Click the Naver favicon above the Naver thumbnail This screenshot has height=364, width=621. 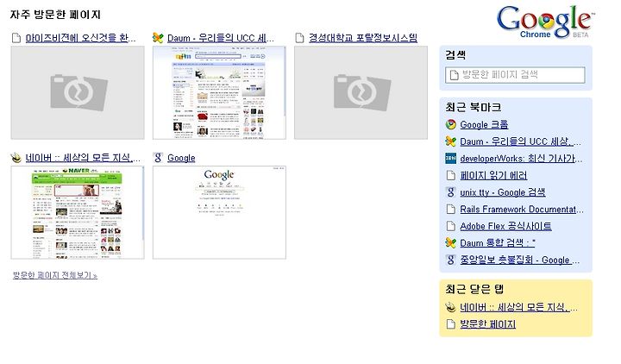(16, 158)
